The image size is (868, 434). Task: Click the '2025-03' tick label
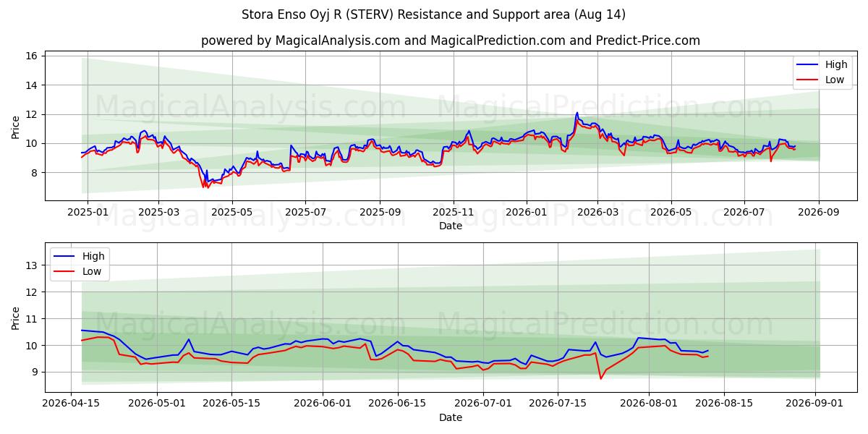[x=158, y=213]
